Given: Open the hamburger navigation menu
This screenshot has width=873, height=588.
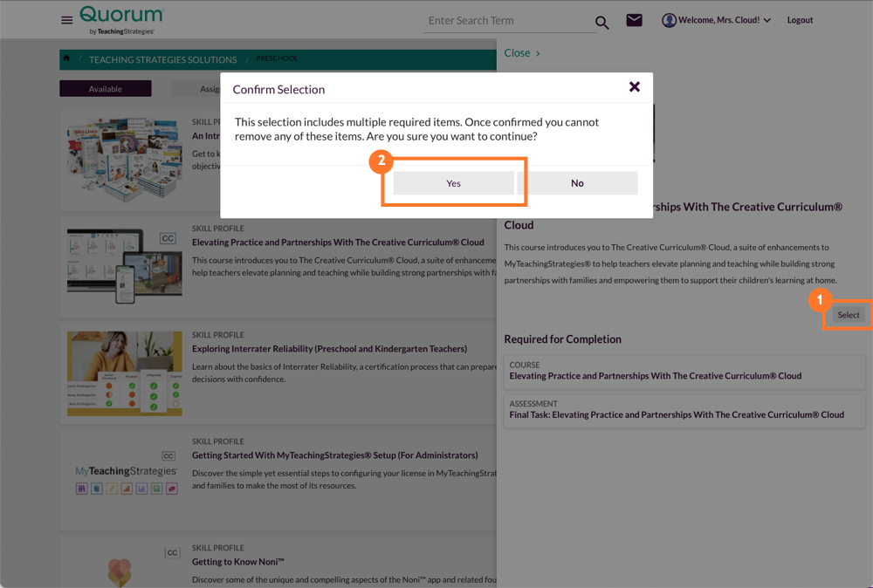Looking at the screenshot, I should [67, 20].
